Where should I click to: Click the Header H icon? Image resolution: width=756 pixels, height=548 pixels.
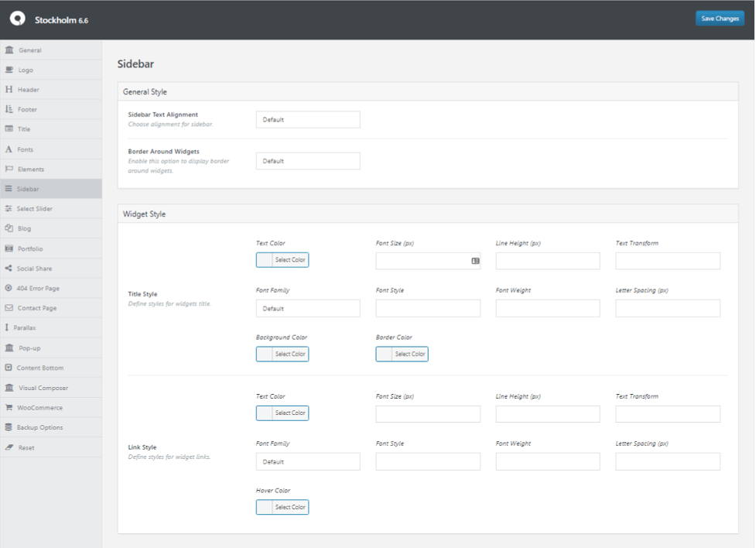click(x=9, y=89)
